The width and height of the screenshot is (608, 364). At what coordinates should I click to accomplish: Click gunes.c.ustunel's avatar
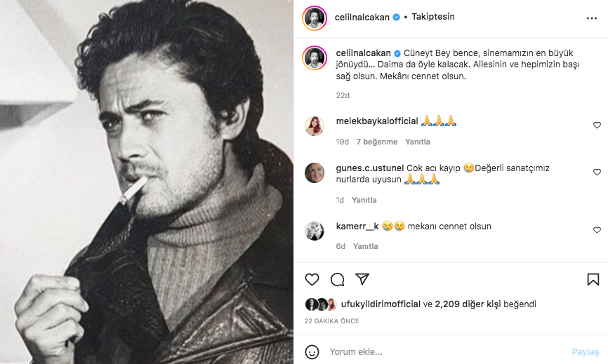coord(314,172)
